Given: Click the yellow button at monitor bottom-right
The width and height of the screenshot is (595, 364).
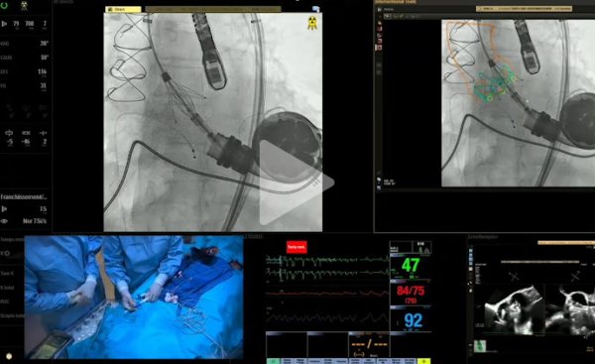Looking at the screenshot, I should point(423,361).
